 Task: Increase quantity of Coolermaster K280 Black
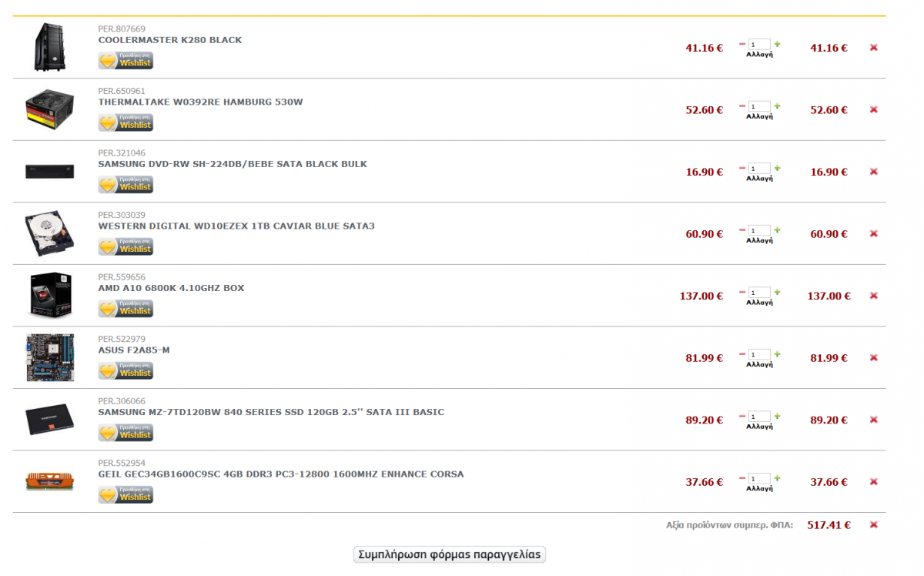[x=777, y=44]
